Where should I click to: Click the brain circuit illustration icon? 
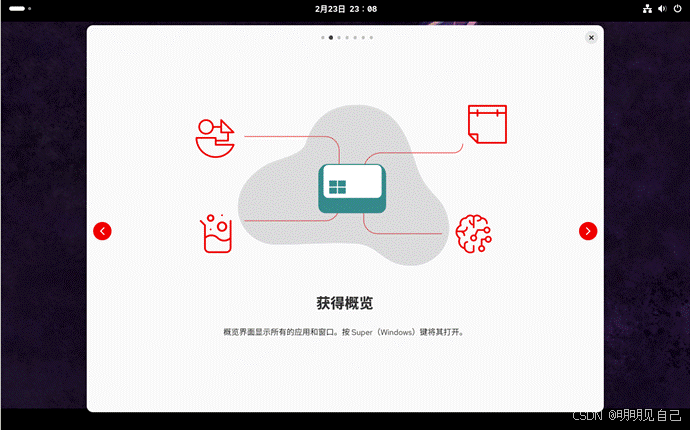[x=473, y=234]
